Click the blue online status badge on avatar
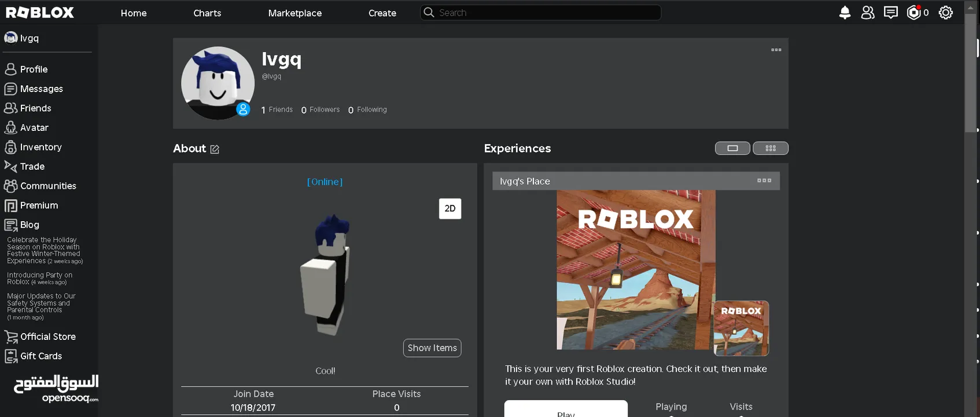The image size is (980, 417). pyautogui.click(x=244, y=109)
